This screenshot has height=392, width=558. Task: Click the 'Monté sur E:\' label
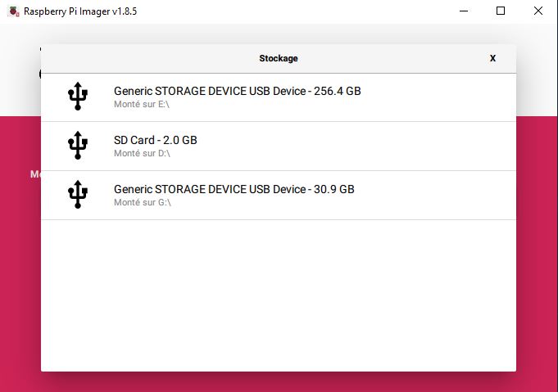tap(142, 105)
